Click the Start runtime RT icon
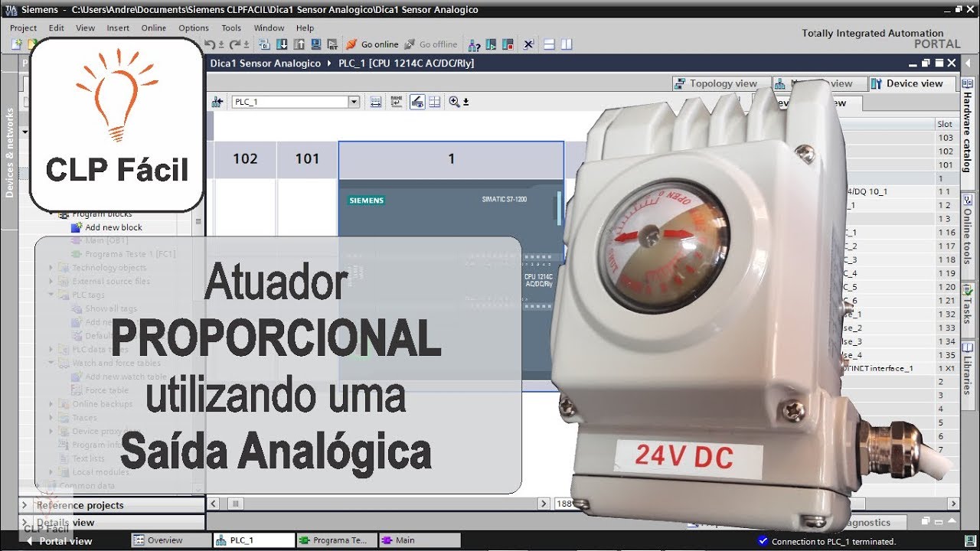 (332, 44)
